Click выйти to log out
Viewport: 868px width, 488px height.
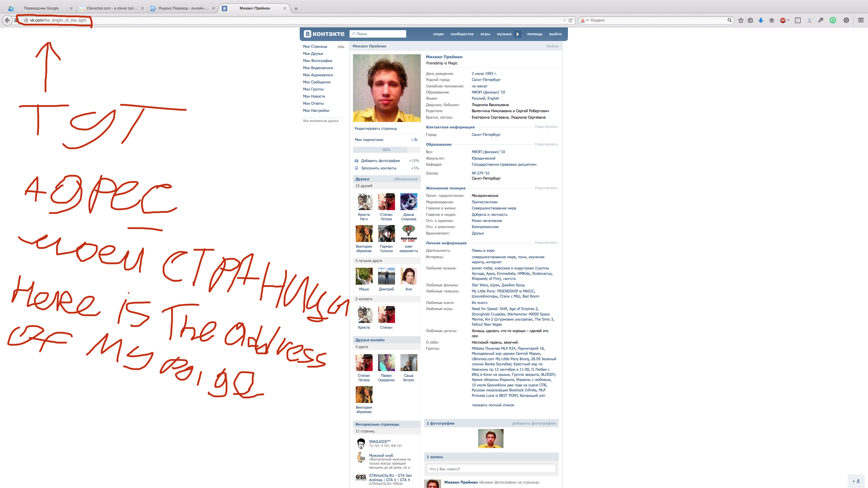(555, 34)
